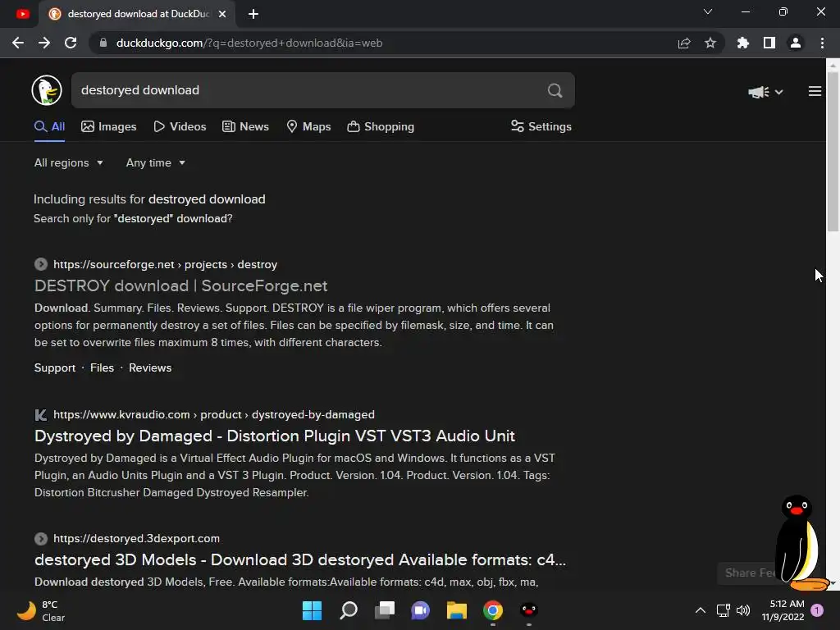Go forward with the browser arrow
The image size is (840, 630).
click(44, 43)
